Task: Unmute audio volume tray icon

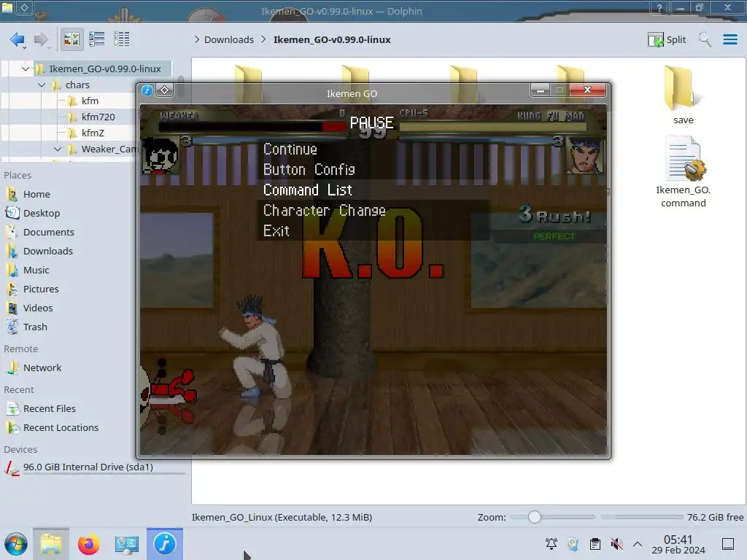Action: tap(617, 544)
